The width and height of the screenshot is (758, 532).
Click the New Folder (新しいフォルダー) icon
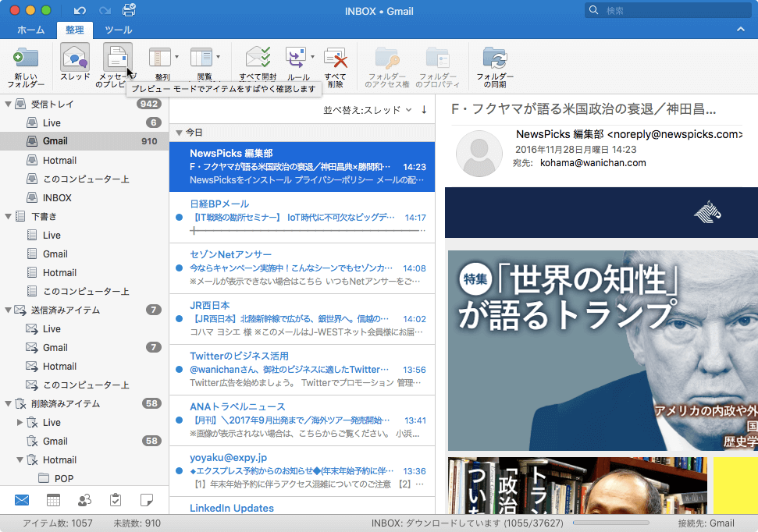tap(26, 59)
